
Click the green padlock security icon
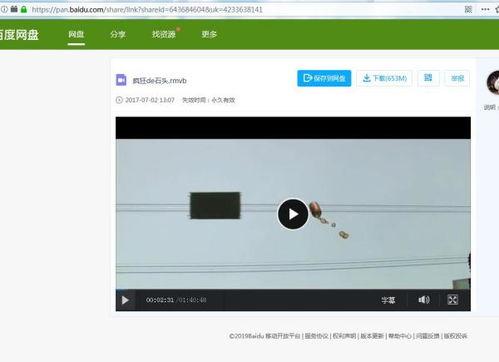(24, 9)
